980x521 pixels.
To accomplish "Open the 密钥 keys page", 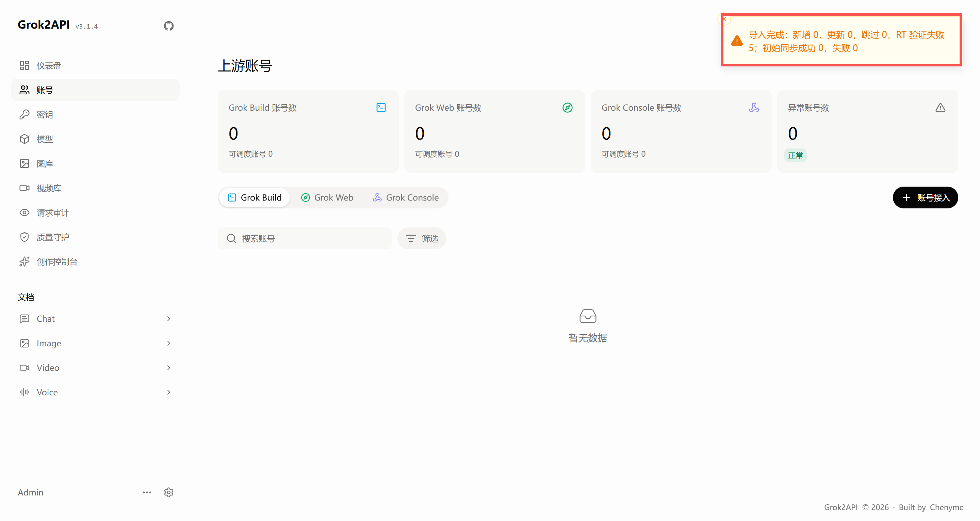I will (95, 115).
